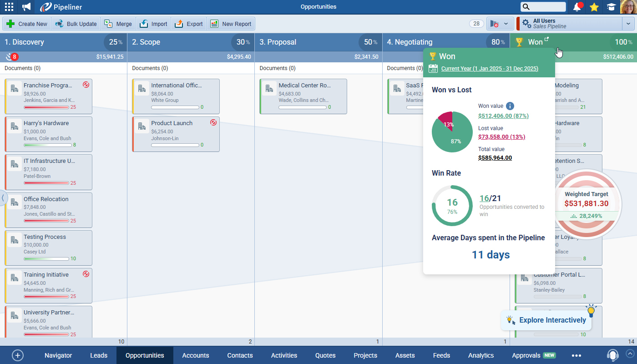Viewport: 637px width, 364px height.
Task: Click the headset support icon
Action: click(x=612, y=355)
